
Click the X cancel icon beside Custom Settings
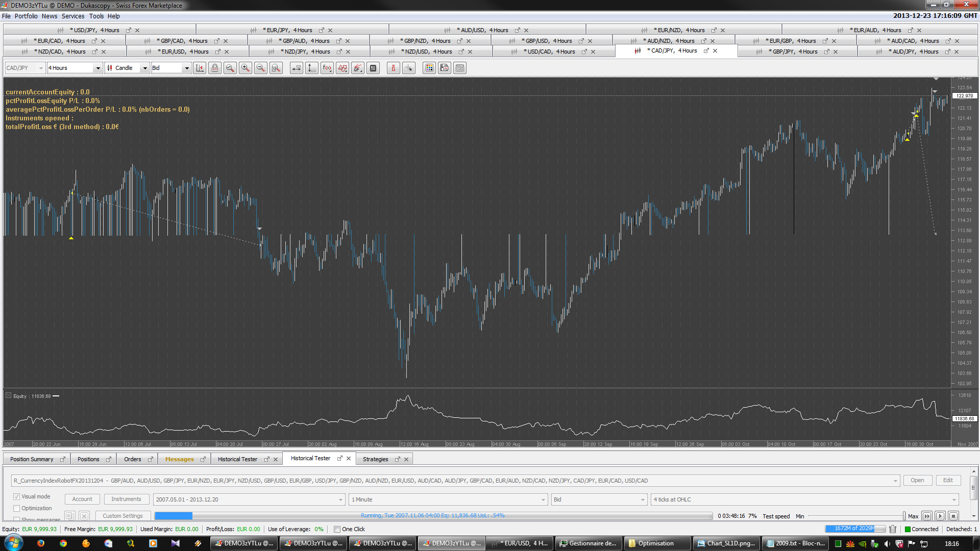tap(85, 516)
